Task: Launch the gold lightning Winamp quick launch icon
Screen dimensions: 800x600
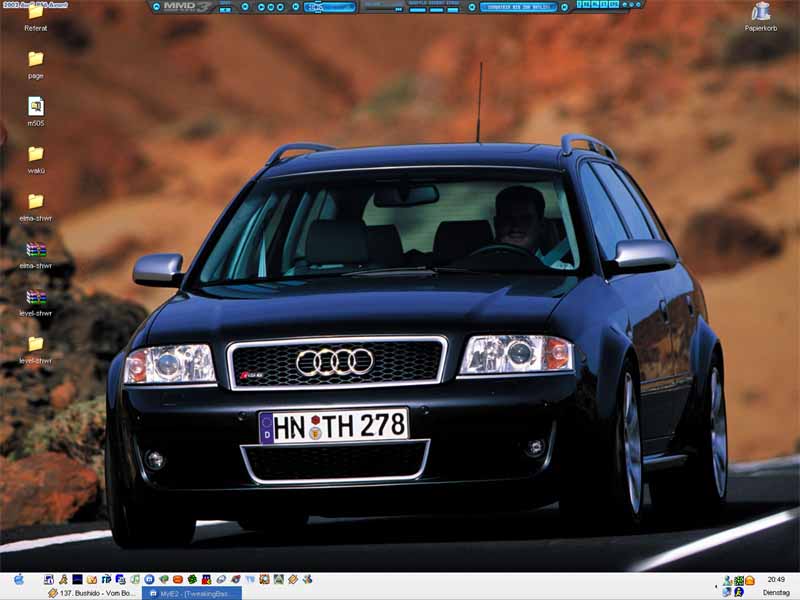Action: pyautogui.click(x=293, y=580)
